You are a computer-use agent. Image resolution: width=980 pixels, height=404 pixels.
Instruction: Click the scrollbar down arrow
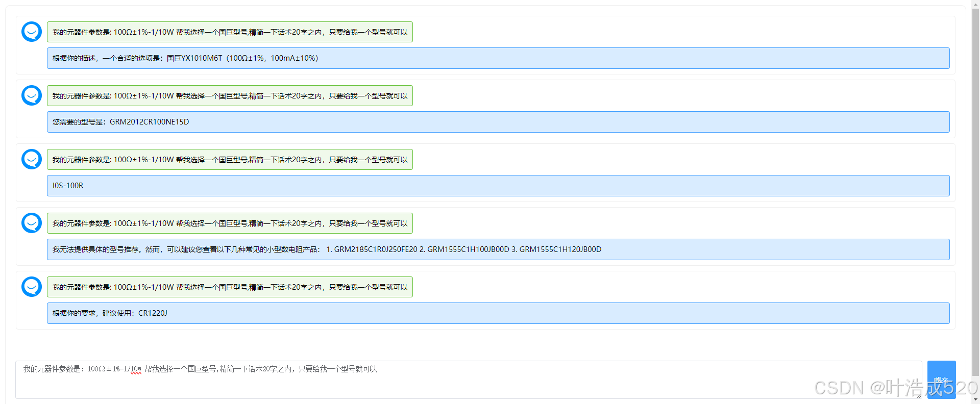tap(975, 400)
